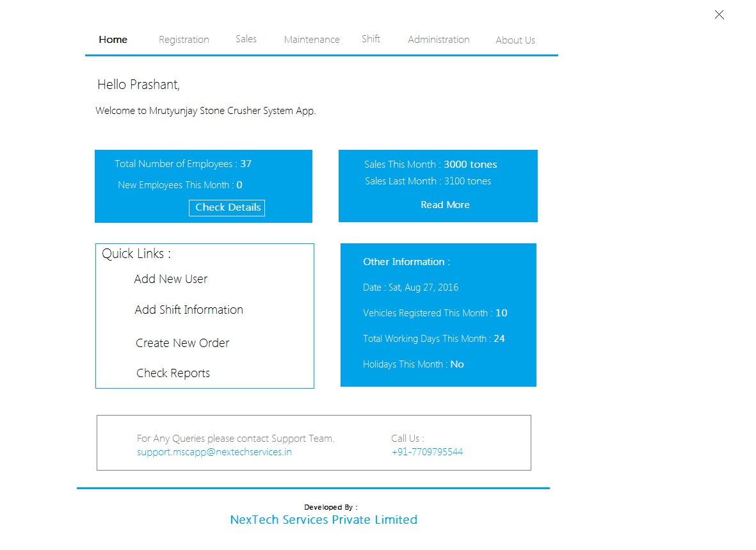Navigate to the Administration tab
The image size is (756, 550).
438,40
